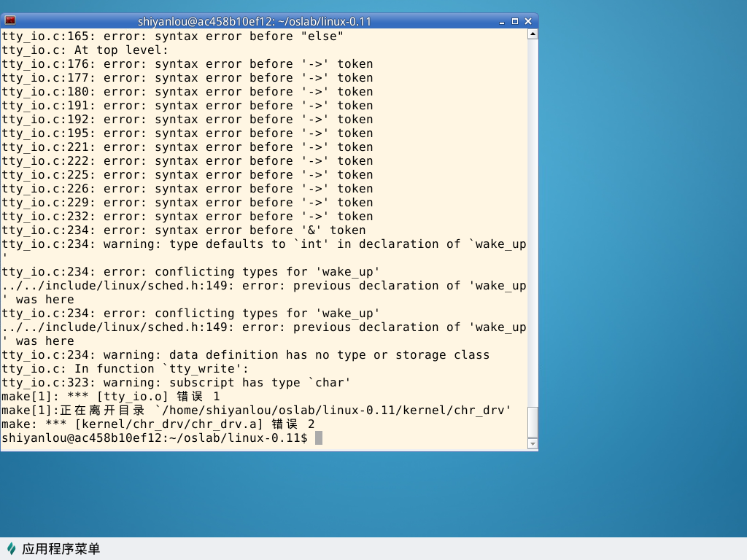Click the tty_io.c:192 error line
Screen dimensions: 747x560
tap(187, 119)
